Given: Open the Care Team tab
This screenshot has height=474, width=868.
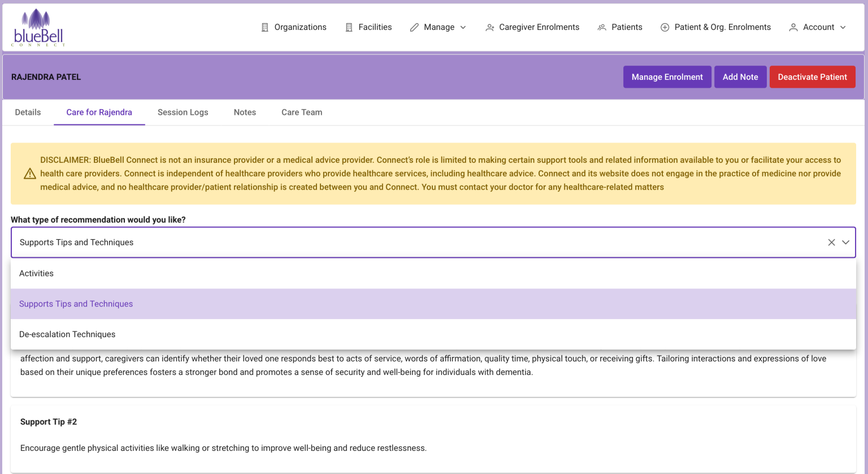Looking at the screenshot, I should click(x=302, y=112).
